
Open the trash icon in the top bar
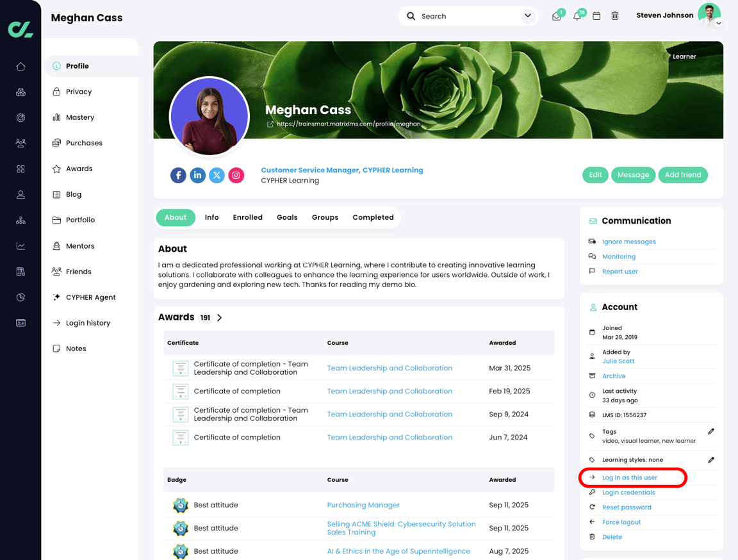[x=615, y=15]
